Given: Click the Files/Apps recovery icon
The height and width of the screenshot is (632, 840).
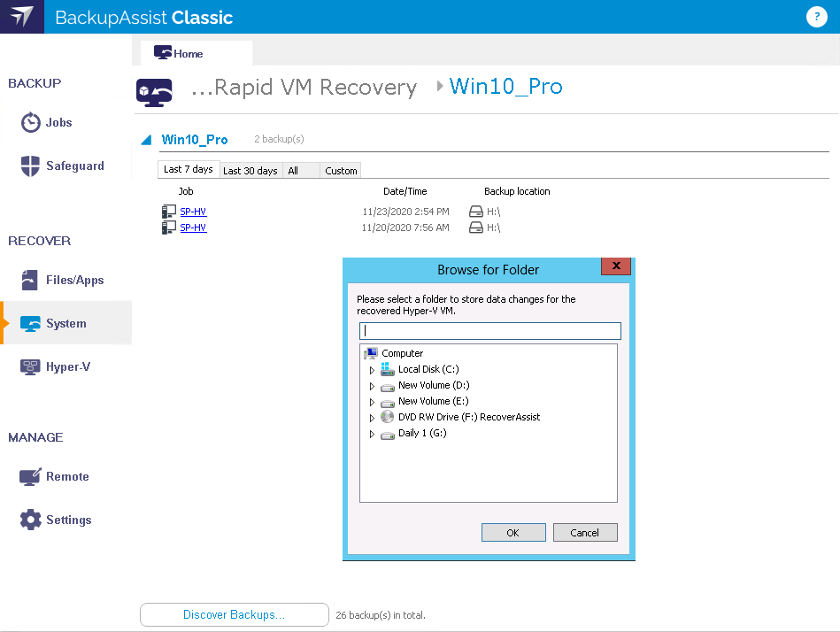Looking at the screenshot, I should pos(29,280).
